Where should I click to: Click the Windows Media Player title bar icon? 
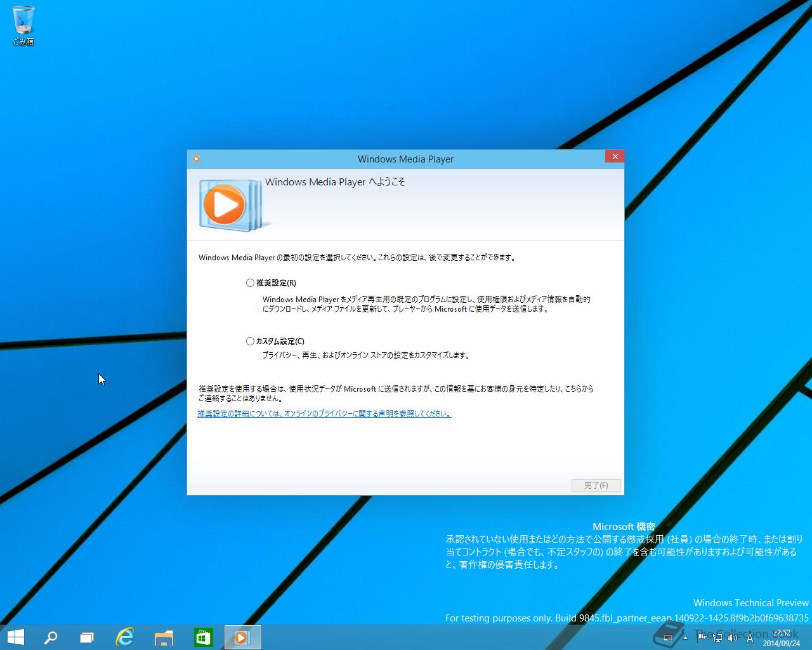click(x=196, y=159)
